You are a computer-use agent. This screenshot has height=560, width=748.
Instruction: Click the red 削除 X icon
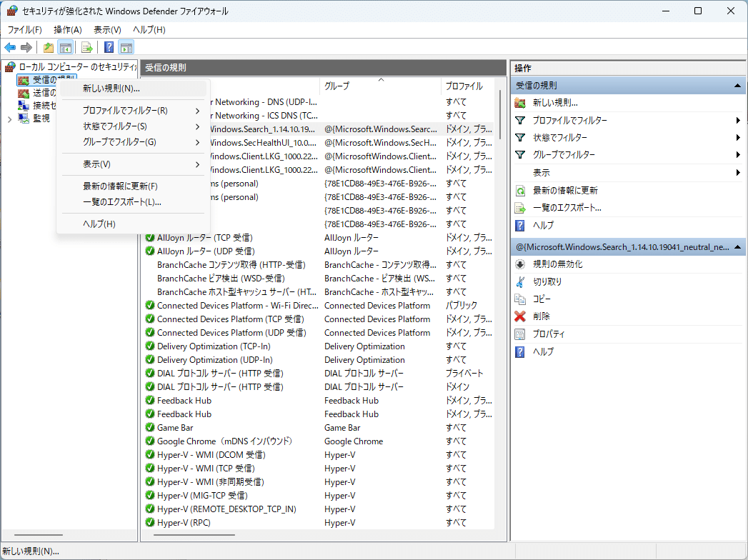point(520,316)
